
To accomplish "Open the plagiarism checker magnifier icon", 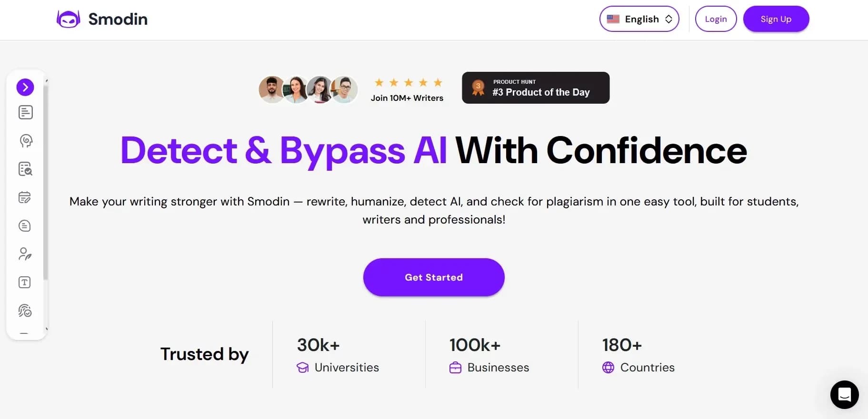I will (x=26, y=169).
